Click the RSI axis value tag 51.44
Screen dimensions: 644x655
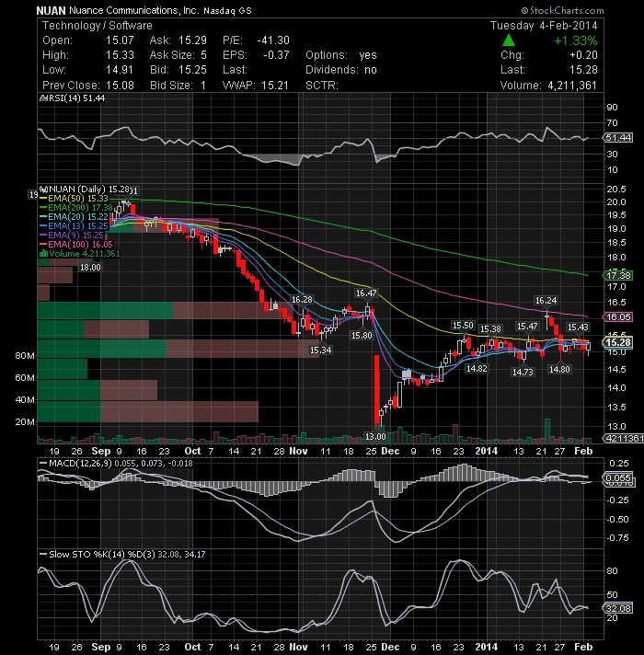pos(618,137)
